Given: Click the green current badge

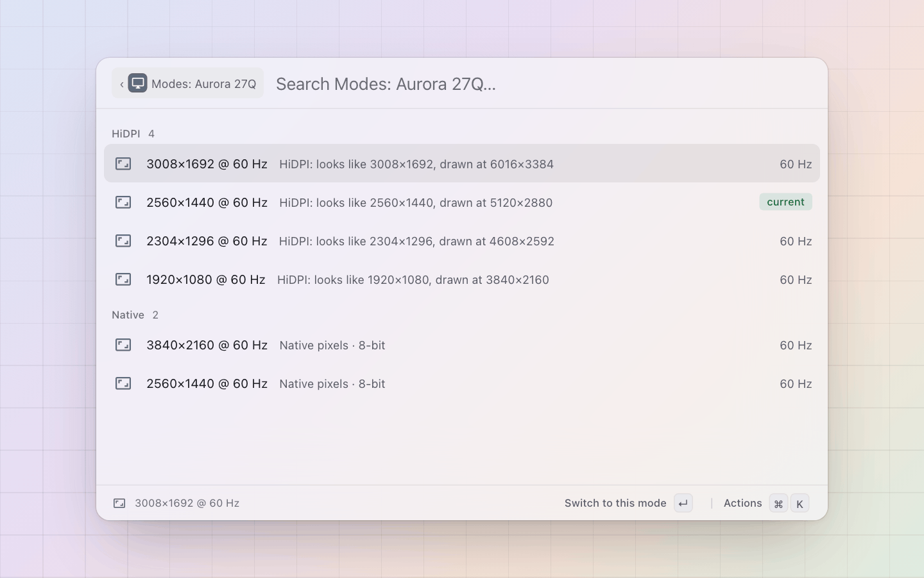Looking at the screenshot, I should coord(785,202).
